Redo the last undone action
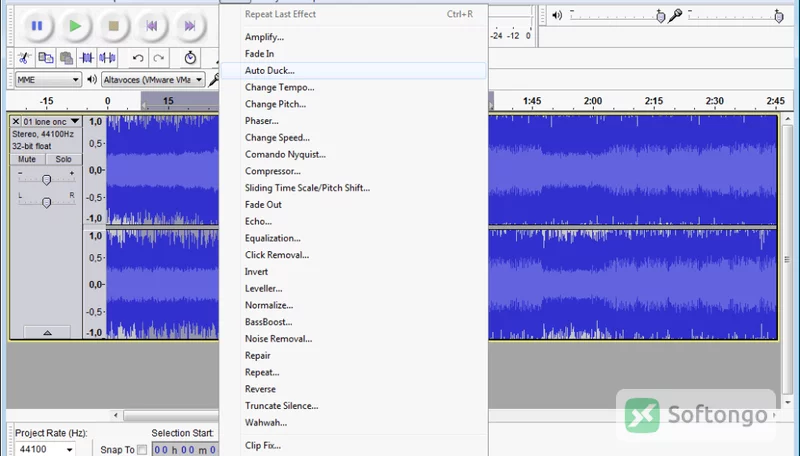 (x=159, y=58)
